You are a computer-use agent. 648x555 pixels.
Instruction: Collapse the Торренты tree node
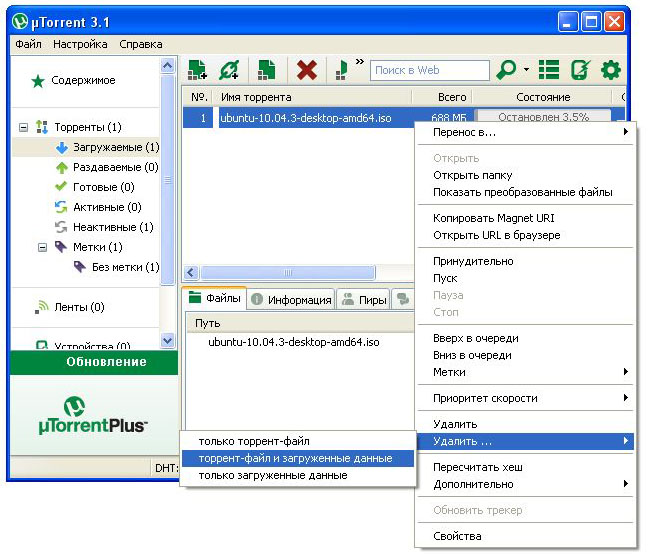[x=24, y=127]
